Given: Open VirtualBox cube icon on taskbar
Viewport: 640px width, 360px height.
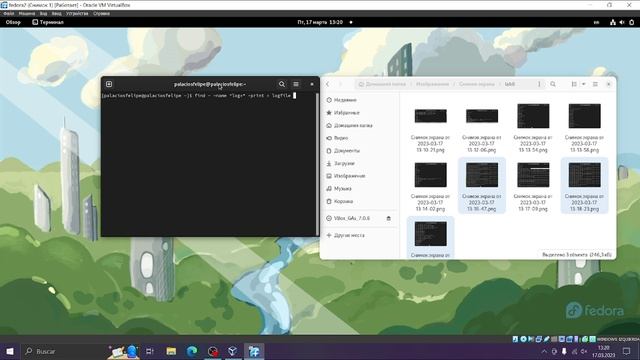Looking at the screenshot, I should pos(233,351).
